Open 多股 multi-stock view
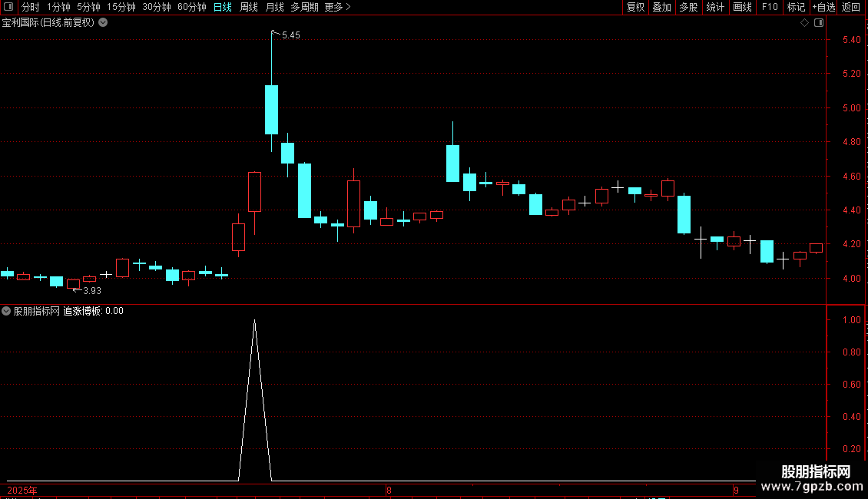Viewport: 868px width, 499px height. coord(688,7)
